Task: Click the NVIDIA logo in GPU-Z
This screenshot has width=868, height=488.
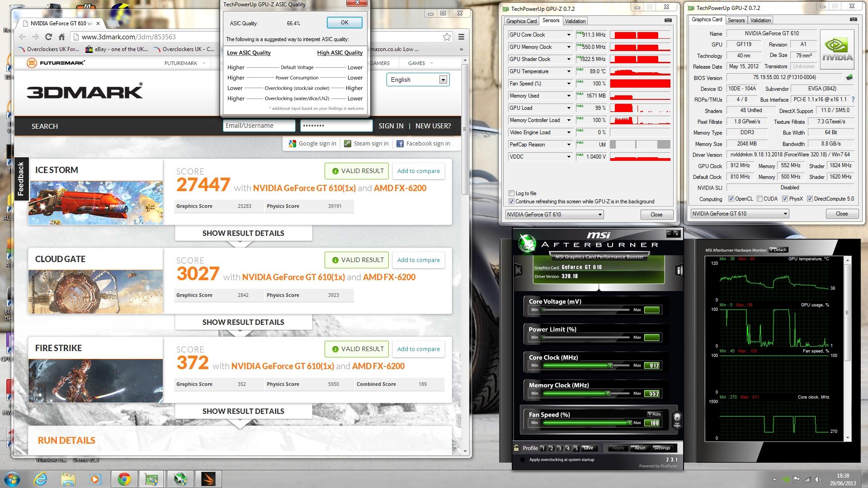Action: [837, 50]
